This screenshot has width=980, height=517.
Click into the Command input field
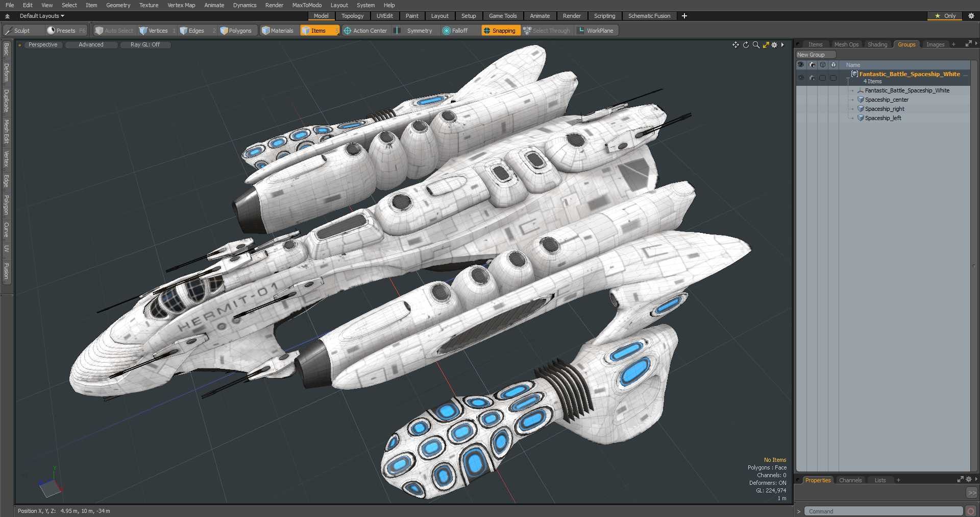click(x=884, y=511)
